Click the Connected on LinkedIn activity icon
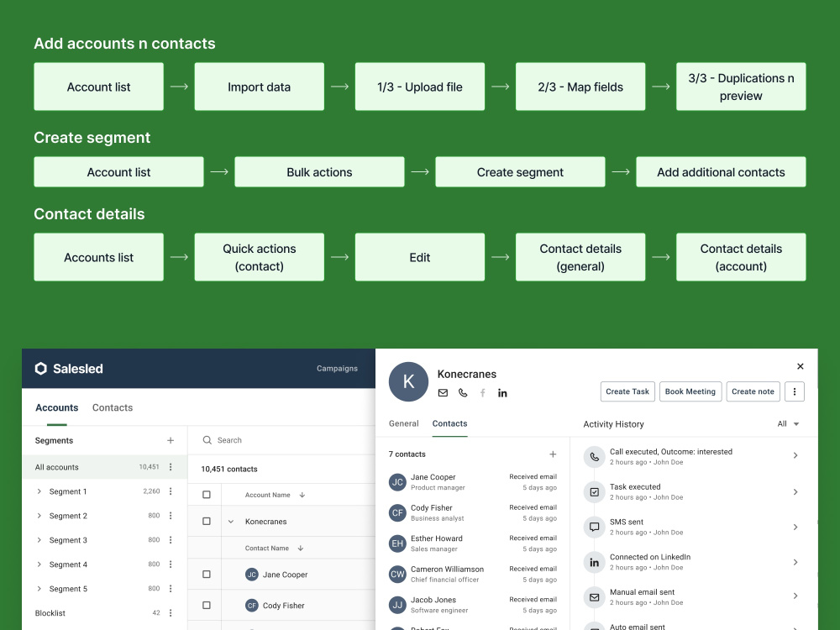The height and width of the screenshot is (630, 840). click(x=594, y=562)
